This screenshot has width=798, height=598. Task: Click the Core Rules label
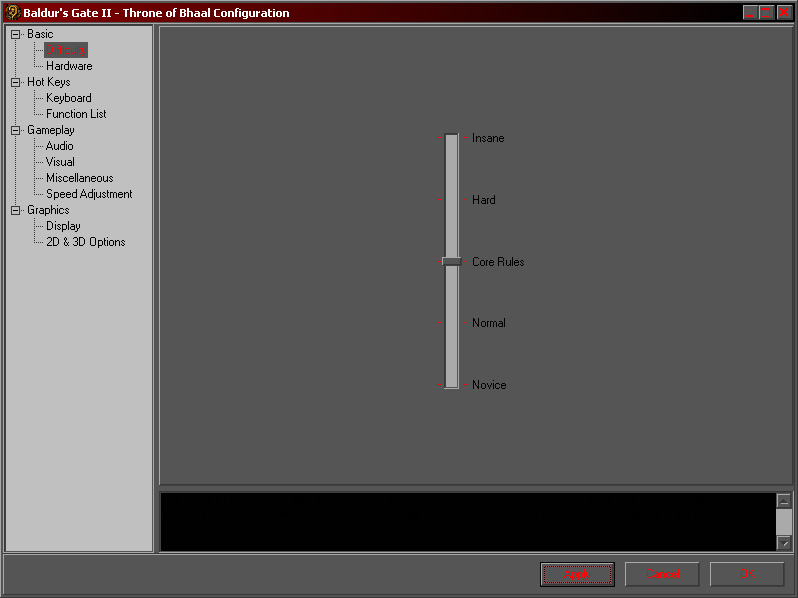coord(498,262)
